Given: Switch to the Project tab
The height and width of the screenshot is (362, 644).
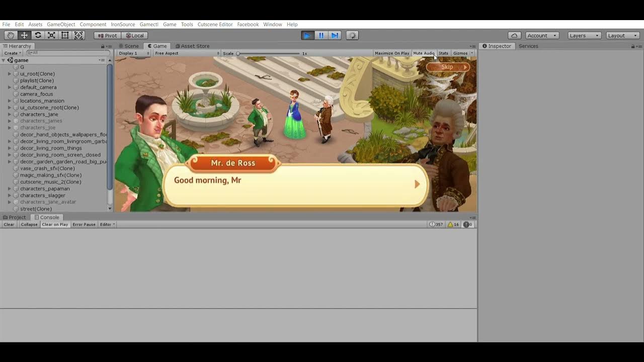Looking at the screenshot, I should tap(15, 217).
